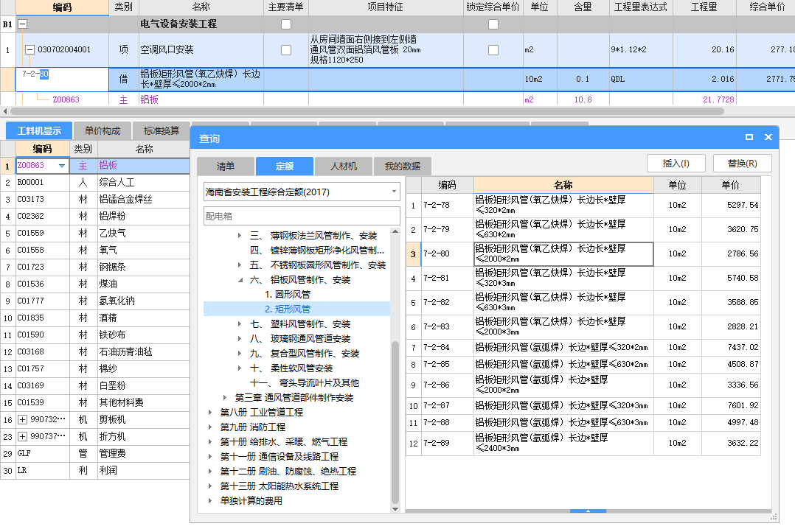Viewport: 795px width, 532px height.
Task: Select labor row R00001 综合人工
Action: point(95,183)
